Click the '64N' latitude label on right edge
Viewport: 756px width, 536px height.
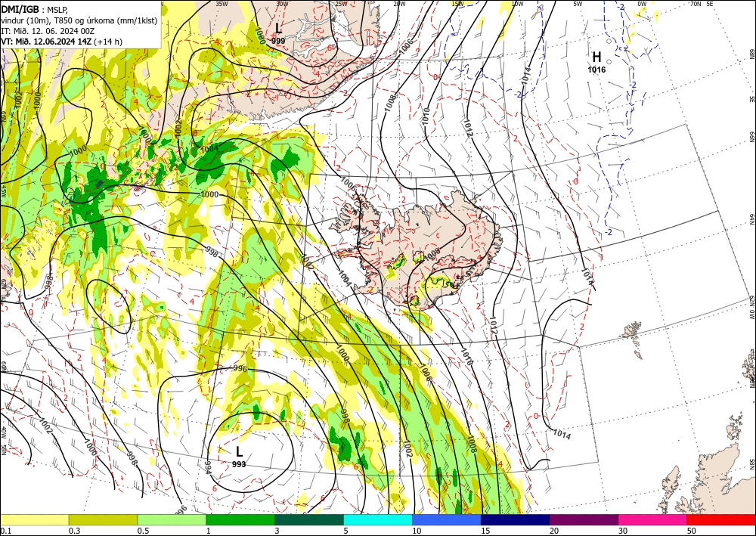tap(751, 218)
